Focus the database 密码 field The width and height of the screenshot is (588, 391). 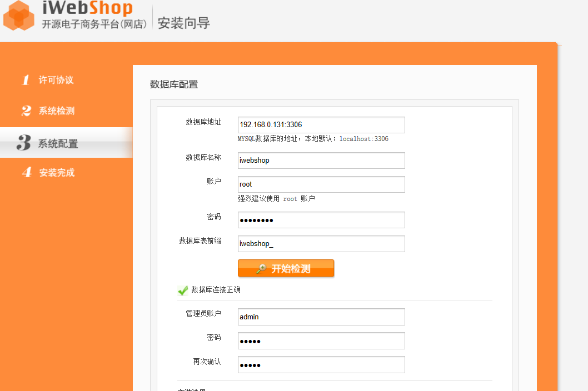321,220
